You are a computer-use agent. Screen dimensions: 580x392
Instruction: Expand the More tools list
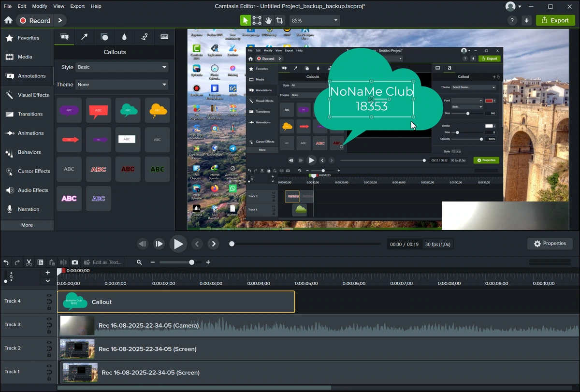27,225
